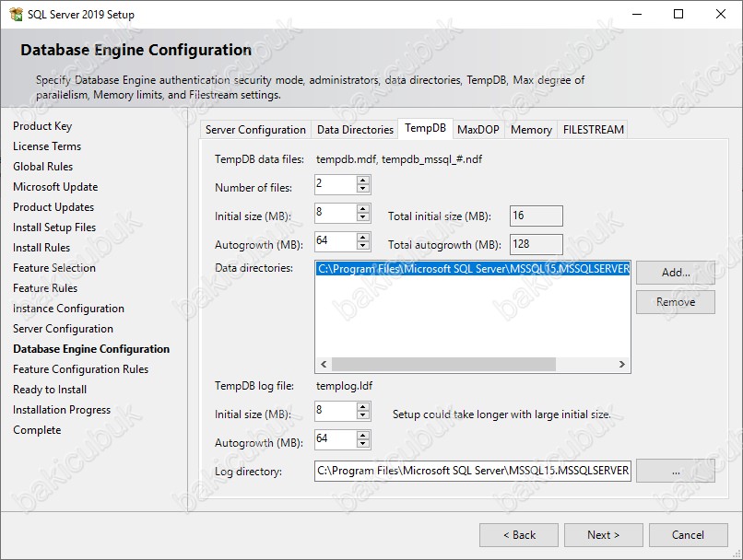The image size is (743, 560).
Task: Click License Terms in the steps list
Action: pyautogui.click(x=47, y=146)
